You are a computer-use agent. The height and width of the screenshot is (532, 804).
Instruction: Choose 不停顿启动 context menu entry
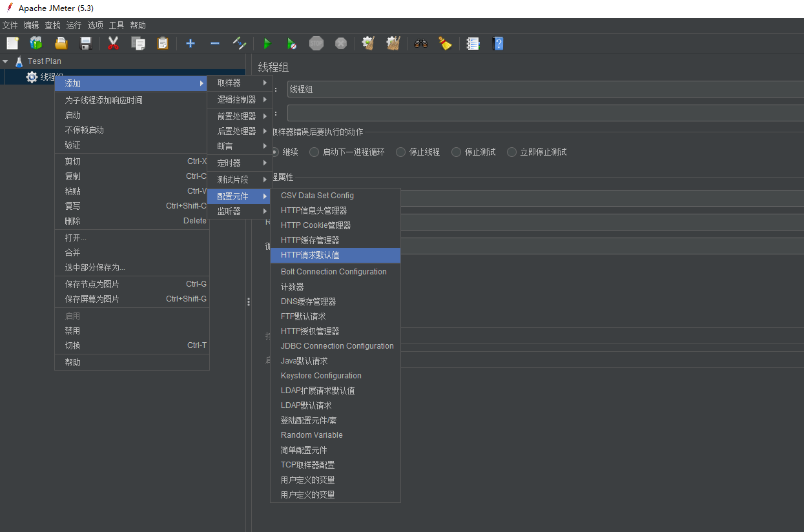pos(132,130)
